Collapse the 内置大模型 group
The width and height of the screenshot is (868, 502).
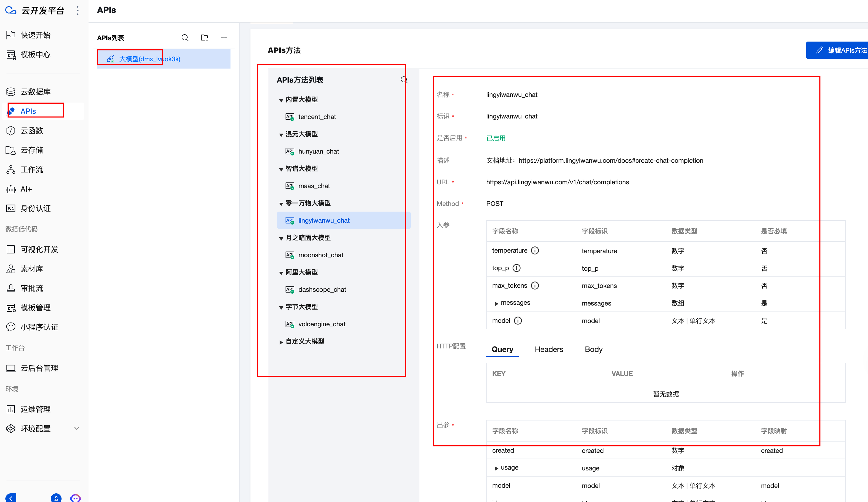[x=281, y=100]
